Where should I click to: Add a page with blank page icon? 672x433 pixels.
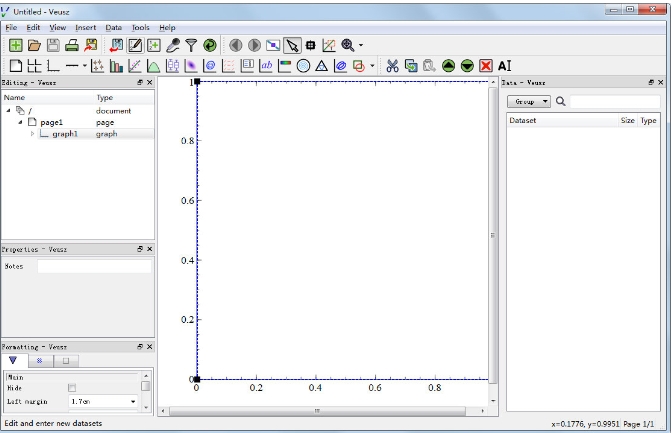16,66
